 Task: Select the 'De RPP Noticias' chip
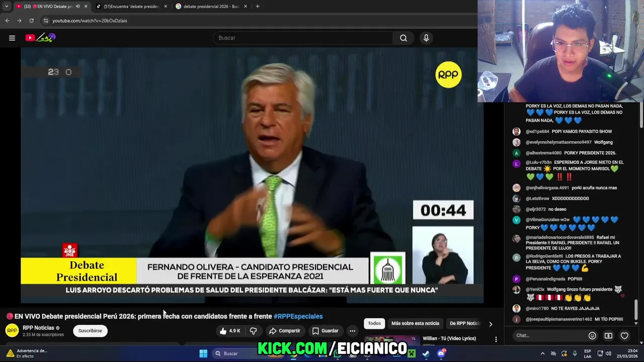tap(464, 323)
